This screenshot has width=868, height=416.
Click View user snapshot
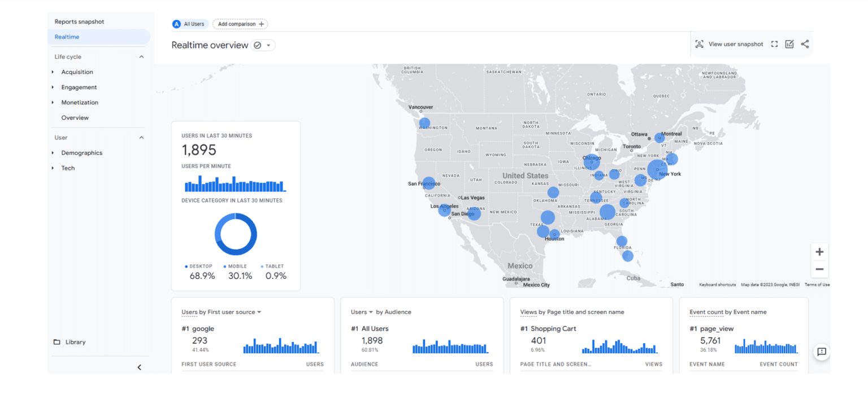pos(729,44)
